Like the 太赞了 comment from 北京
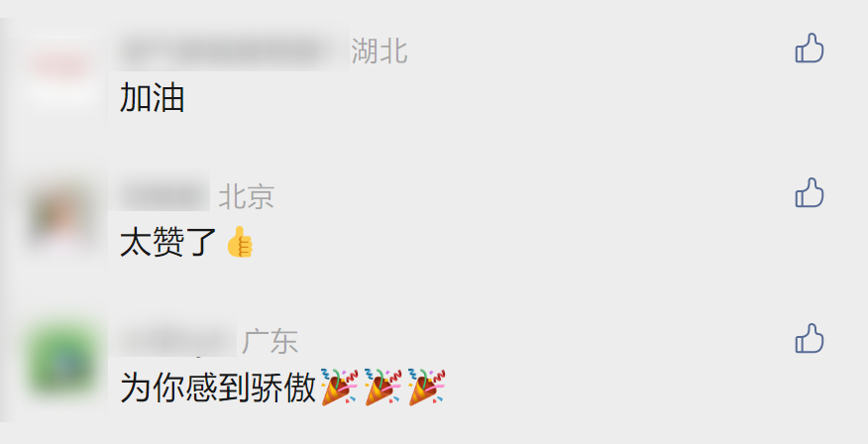868x444 pixels. (810, 193)
